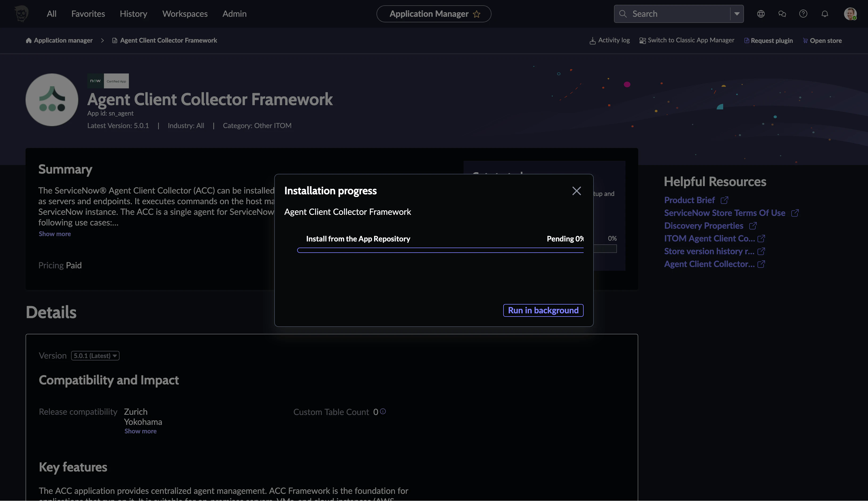This screenshot has width=868, height=501.
Task: Click Open store link
Action: coord(826,41)
